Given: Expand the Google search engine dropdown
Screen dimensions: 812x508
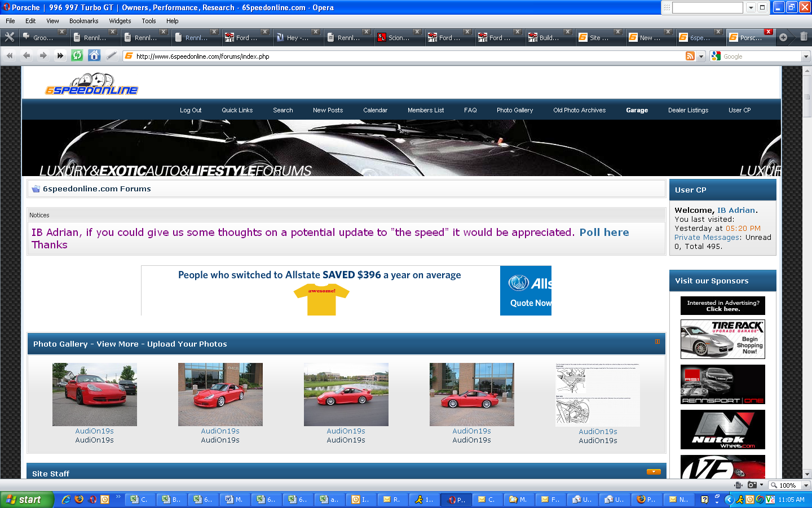Looking at the screenshot, I should click(806, 56).
